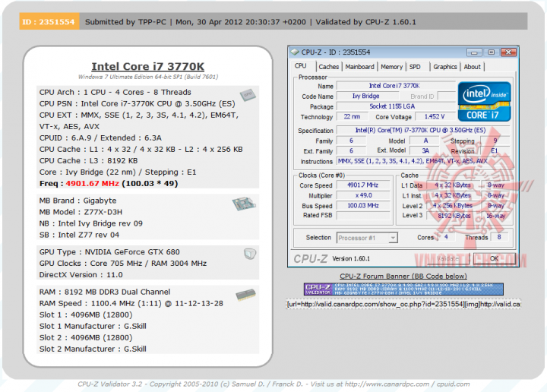
Task: Click the Name field Intel Core i7 3770K
Action: [x=396, y=86]
